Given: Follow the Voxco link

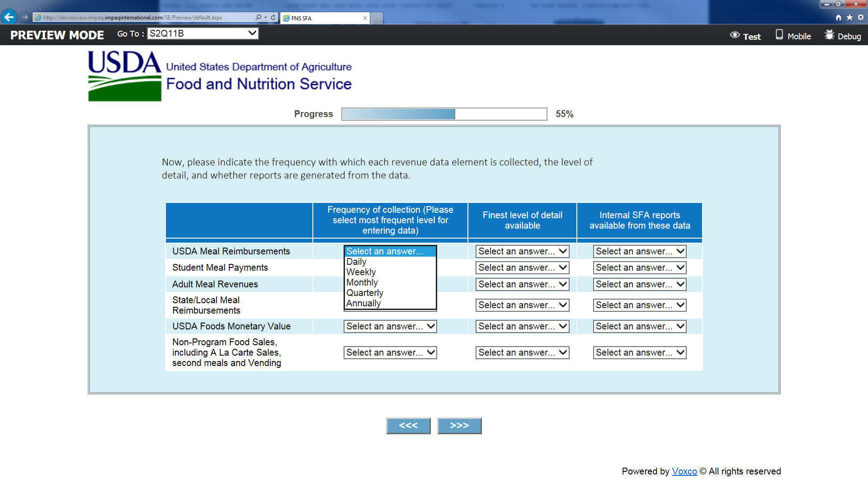Looking at the screenshot, I should coord(684,471).
